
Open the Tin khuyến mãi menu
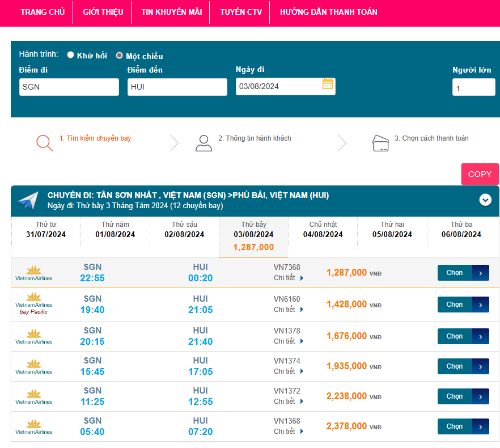(x=171, y=12)
